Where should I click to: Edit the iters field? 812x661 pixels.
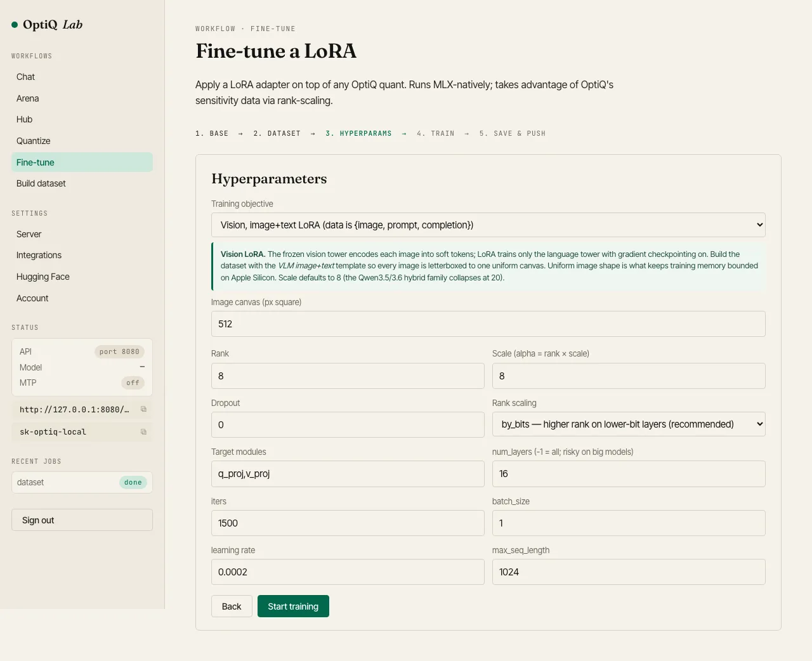point(348,523)
